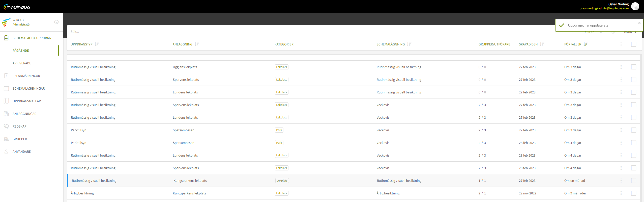Image resolution: width=644 pixels, height=202 pixels.
Task: Click the layers icon beside Wiki AB
Action: pos(57,22)
